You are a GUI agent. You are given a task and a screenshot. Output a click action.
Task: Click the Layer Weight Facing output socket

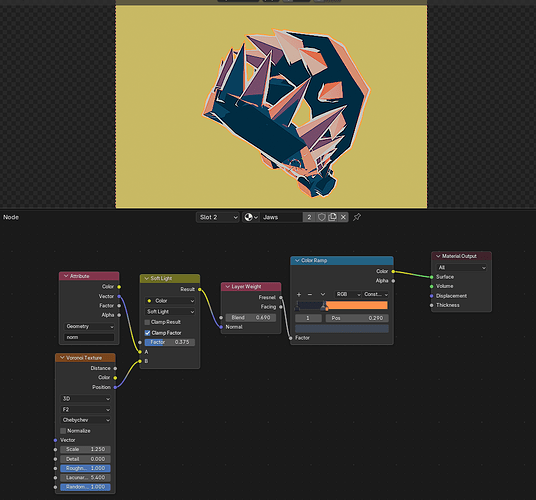tap(281, 307)
